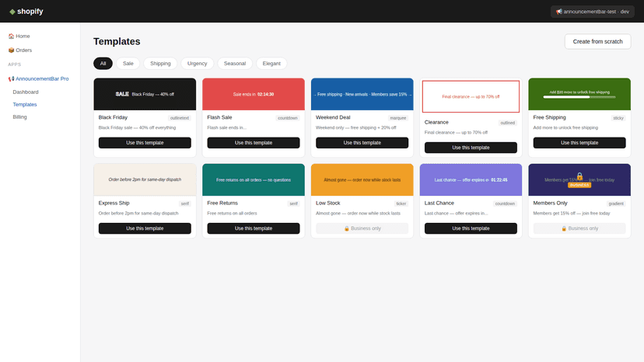Click the gradient tag on Members Only

point(616,204)
